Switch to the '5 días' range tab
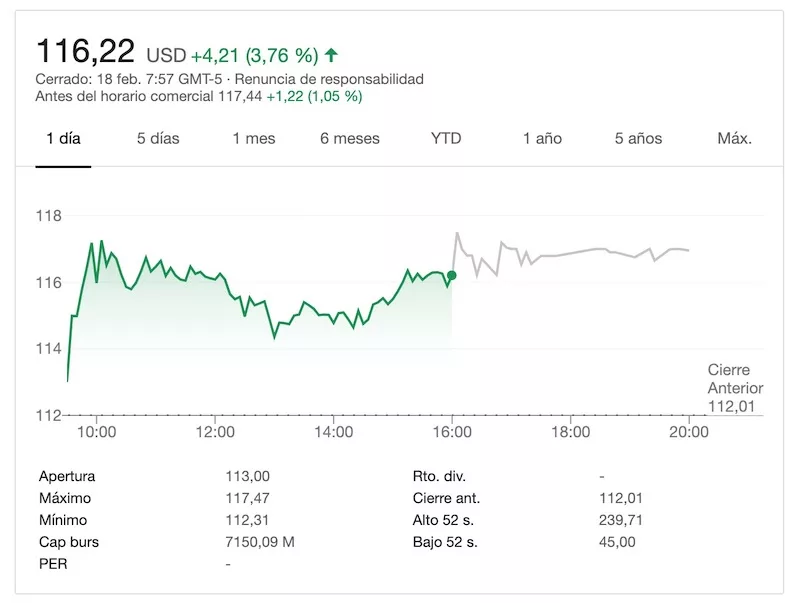 [x=158, y=138]
